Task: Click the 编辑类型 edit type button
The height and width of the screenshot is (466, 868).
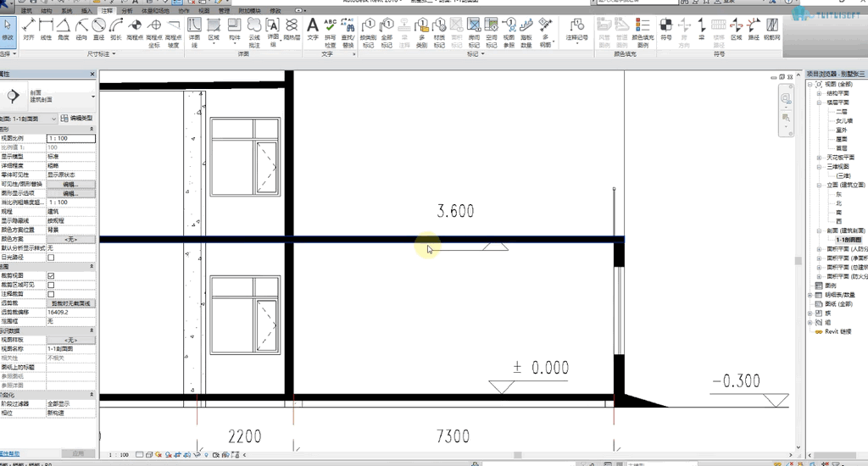Action: [x=77, y=119]
